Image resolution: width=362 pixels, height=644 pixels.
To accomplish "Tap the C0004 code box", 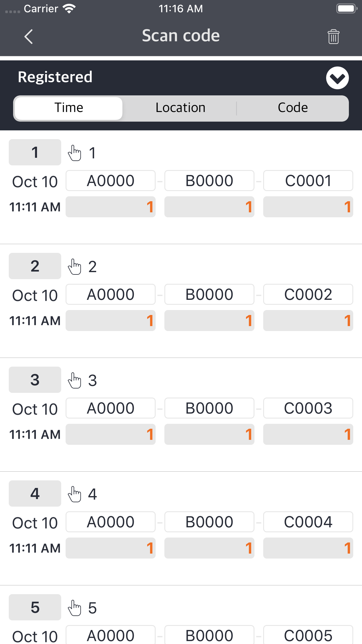I will [308, 522].
